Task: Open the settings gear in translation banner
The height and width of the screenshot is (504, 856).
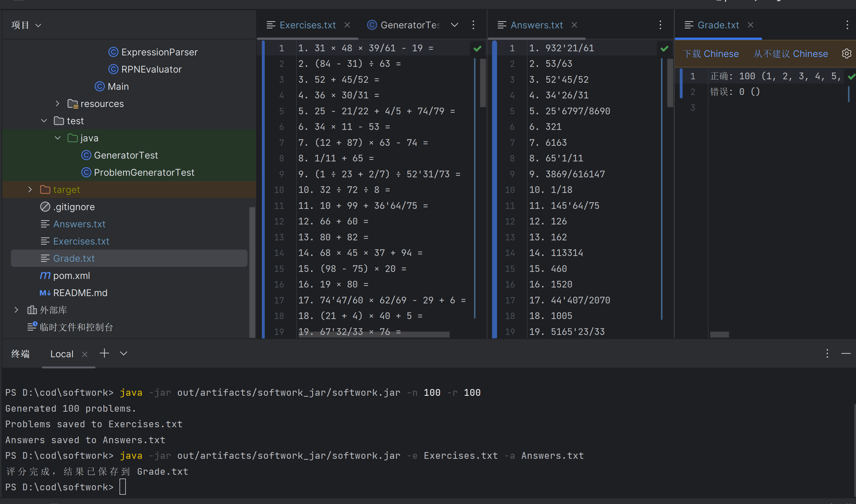Action: click(x=846, y=54)
